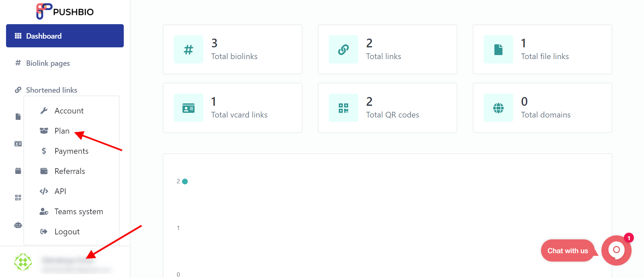This screenshot has height=278, width=644.
Task: Expand the user profile avatar menu
Action: (23, 262)
